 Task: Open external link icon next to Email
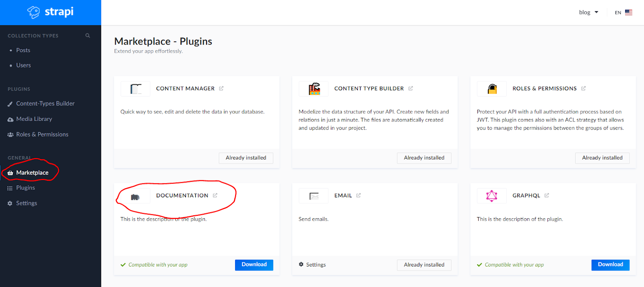359,195
